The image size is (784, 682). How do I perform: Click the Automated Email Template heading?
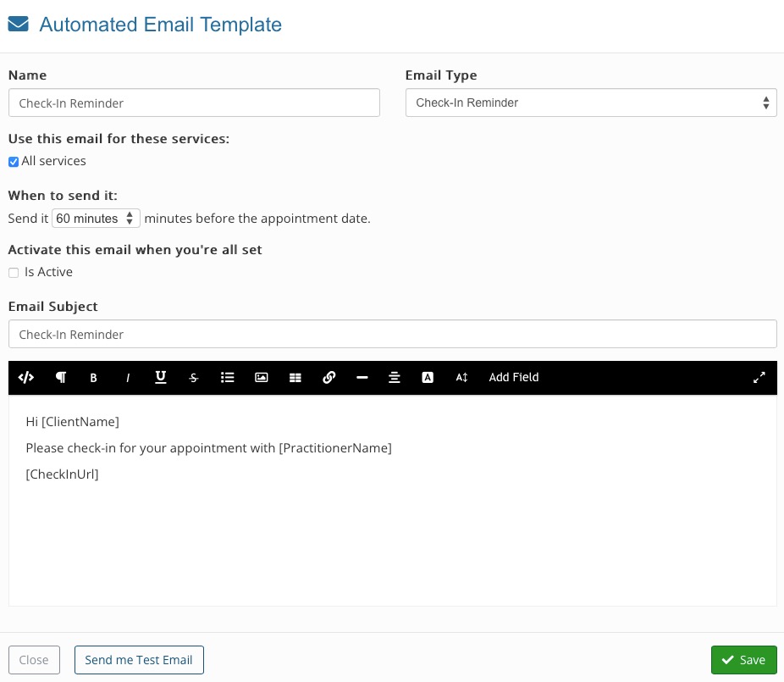coord(161,24)
